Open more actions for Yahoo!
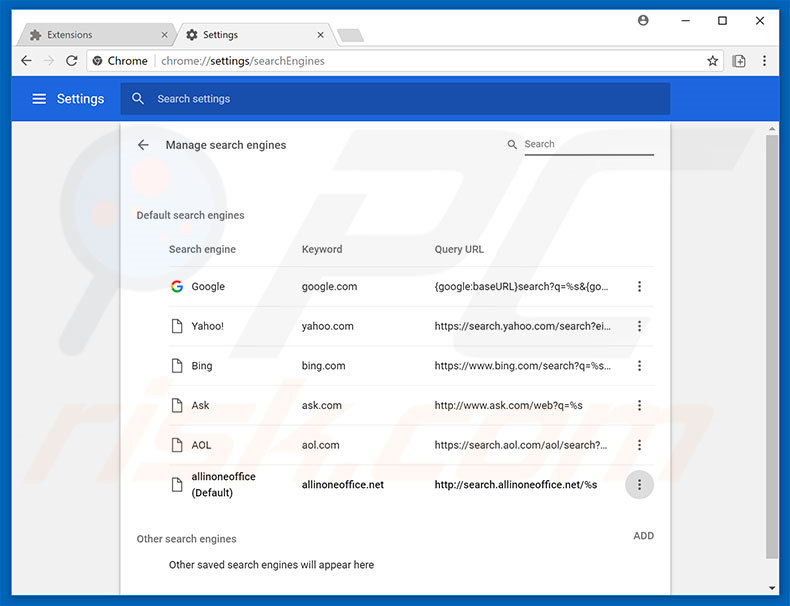The image size is (790, 606). [x=639, y=326]
